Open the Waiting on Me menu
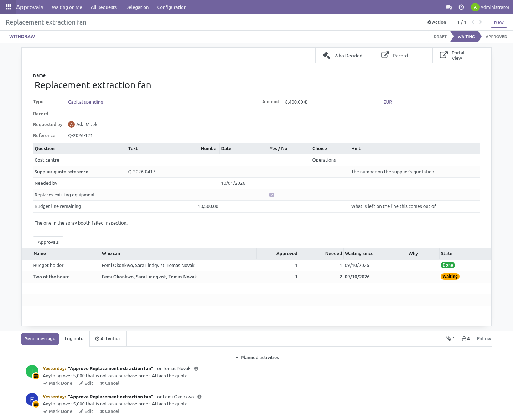This screenshot has height=420, width=513. (67, 7)
